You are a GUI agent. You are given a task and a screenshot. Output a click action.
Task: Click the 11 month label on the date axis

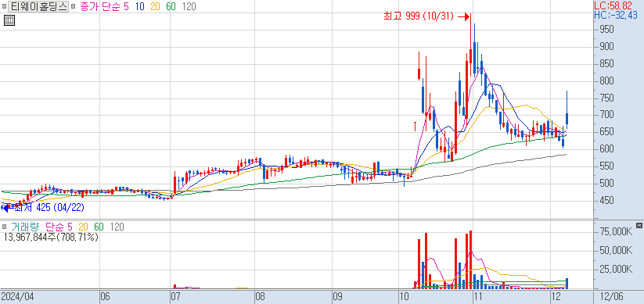(x=478, y=296)
